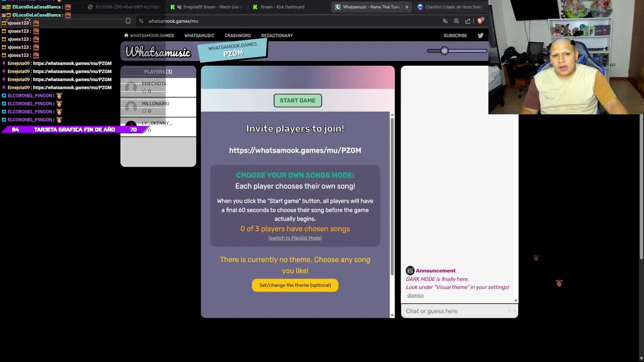
Task: Open the Twitter bird icon
Action: (480, 36)
